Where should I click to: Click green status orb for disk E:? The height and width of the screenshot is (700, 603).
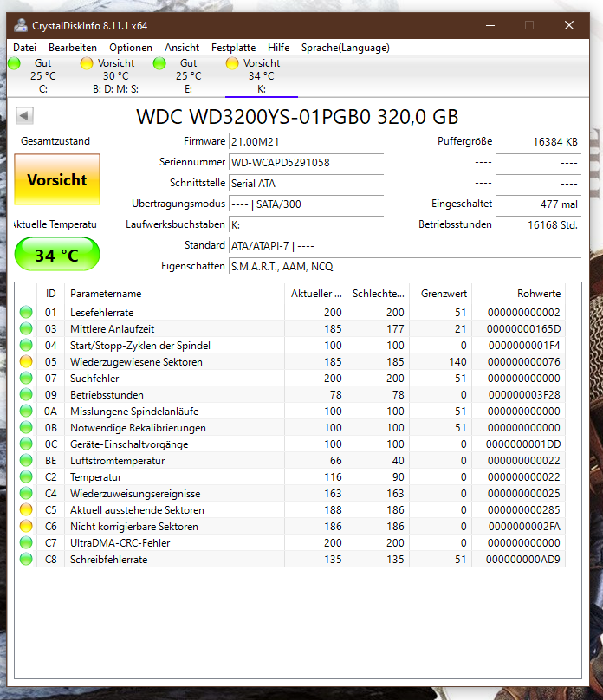click(x=159, y=63)
